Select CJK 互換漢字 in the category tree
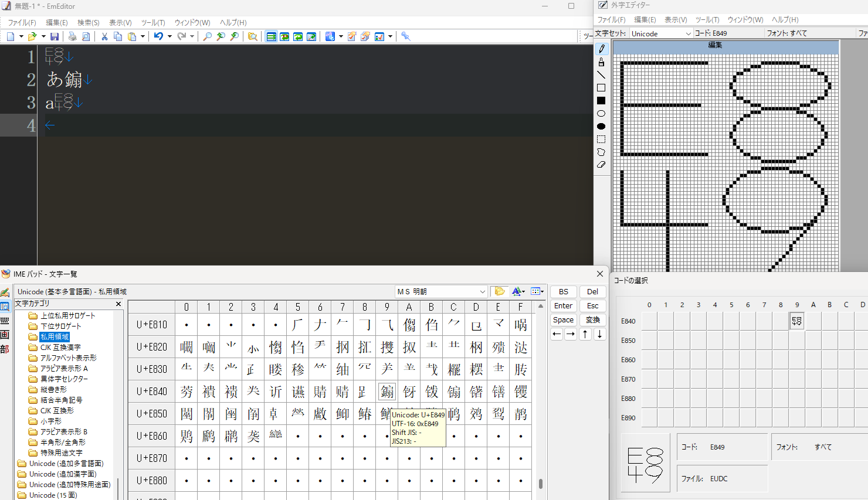The image size is (868, 500). point(60,347)
